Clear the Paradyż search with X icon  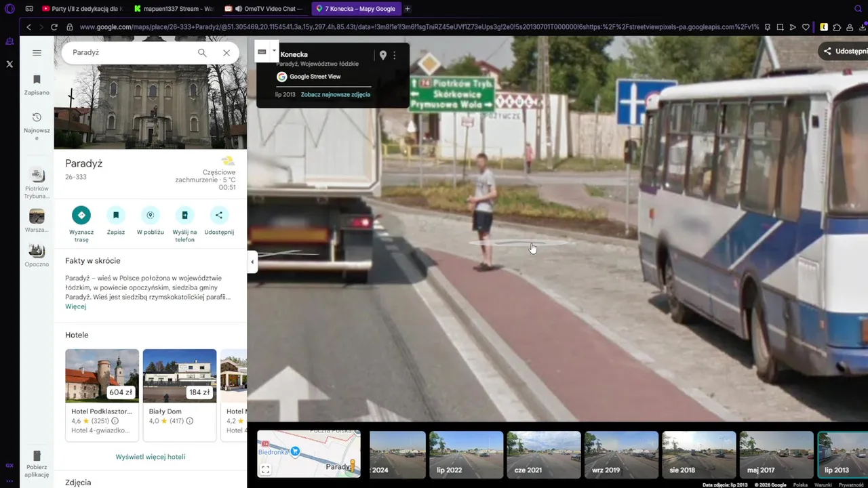pos(226,53)
